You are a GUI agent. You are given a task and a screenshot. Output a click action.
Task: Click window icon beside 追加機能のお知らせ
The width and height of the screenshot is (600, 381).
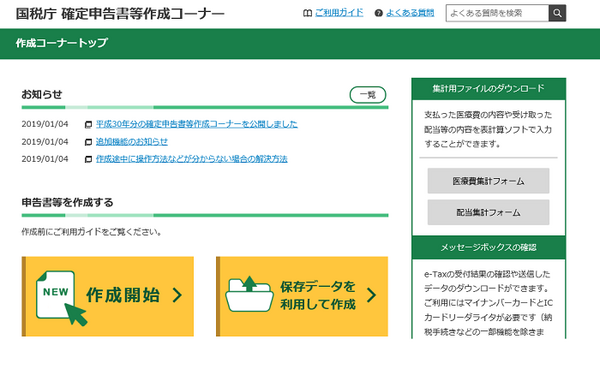pos(88,142)
